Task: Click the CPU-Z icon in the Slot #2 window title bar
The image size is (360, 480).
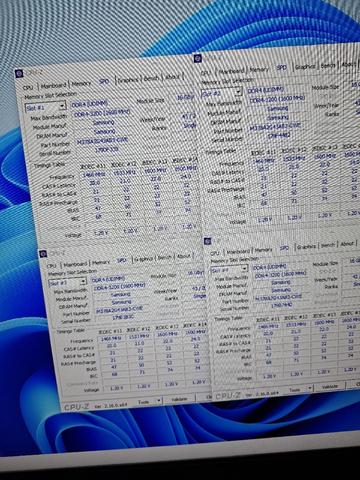Action: click(x=197, y=59)
